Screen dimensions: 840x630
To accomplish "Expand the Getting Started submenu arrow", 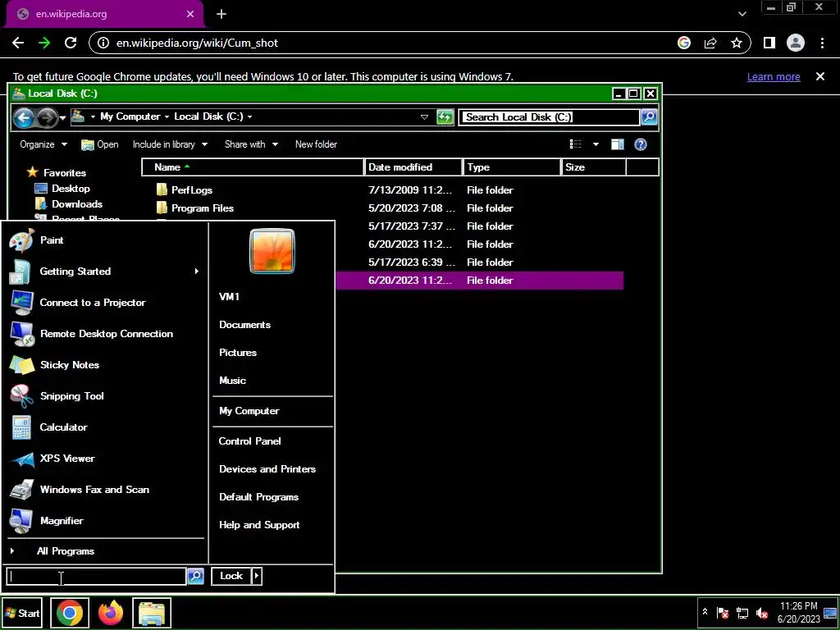I will [x=197, y=272].
